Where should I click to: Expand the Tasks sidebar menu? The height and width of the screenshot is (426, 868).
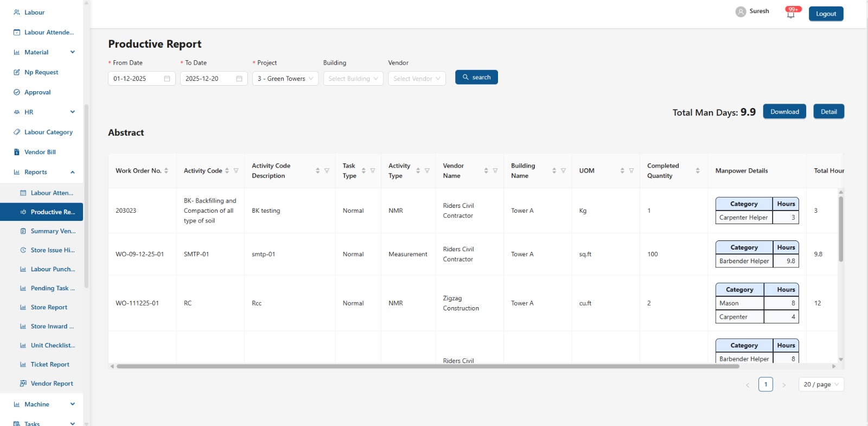(73, 423)
